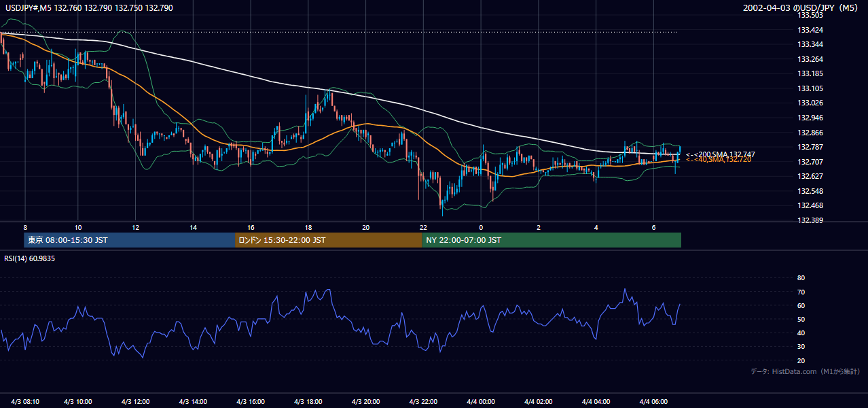Click the 4/3 22:00 time axis label

point(423,401)
